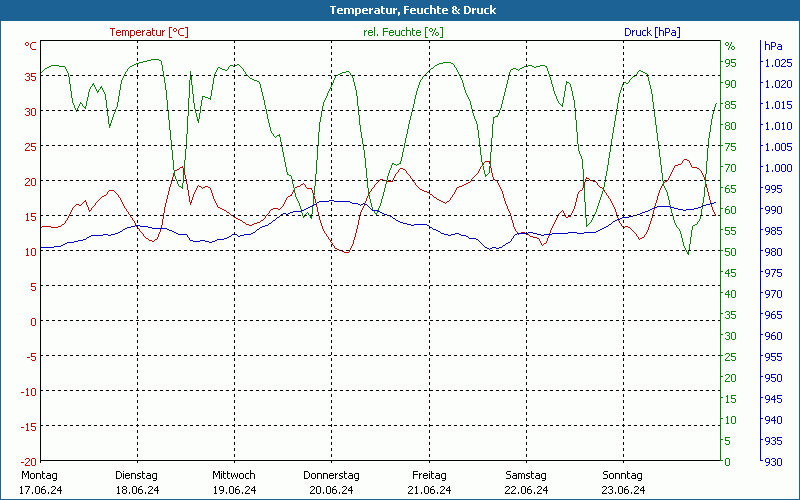This screenshot has width=800, height=500.
Task: Click the -5 tick on the temperature axis
Action: 31,357
